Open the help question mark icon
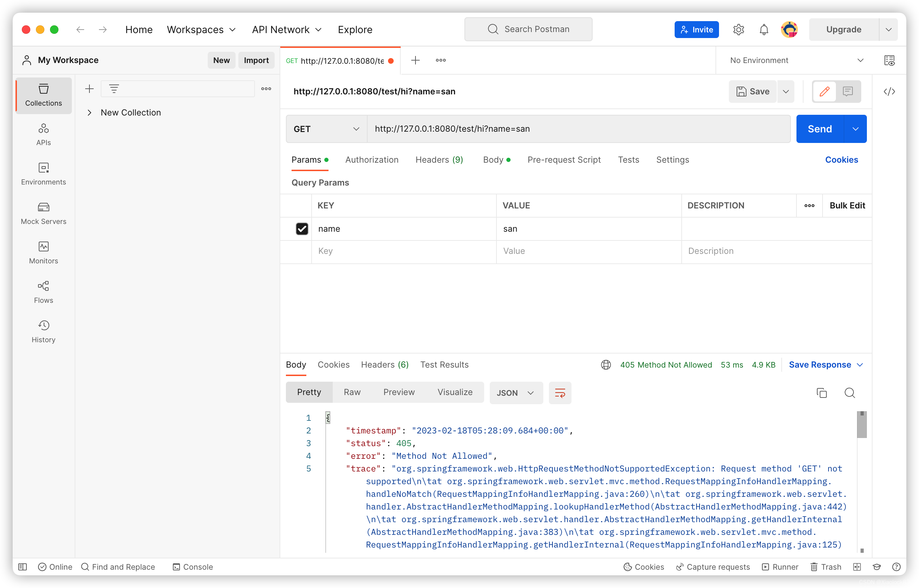This screenshot has height=588, width=919. [x=896, y=567]
